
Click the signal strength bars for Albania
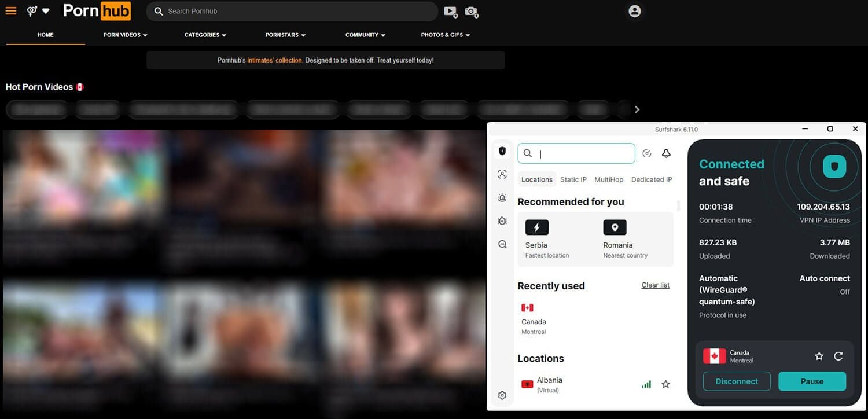pos(646,384)
